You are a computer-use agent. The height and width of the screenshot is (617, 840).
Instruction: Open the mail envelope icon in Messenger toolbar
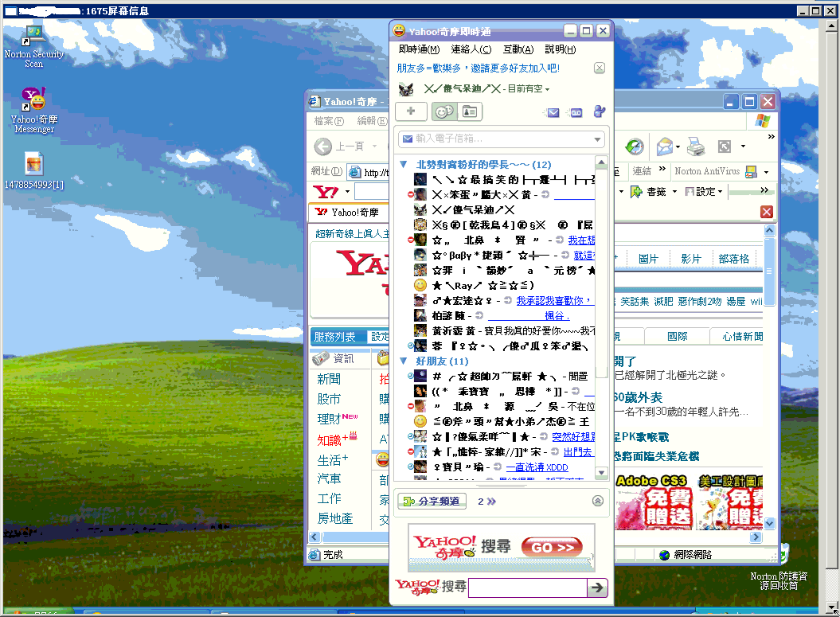pos(553,112)
